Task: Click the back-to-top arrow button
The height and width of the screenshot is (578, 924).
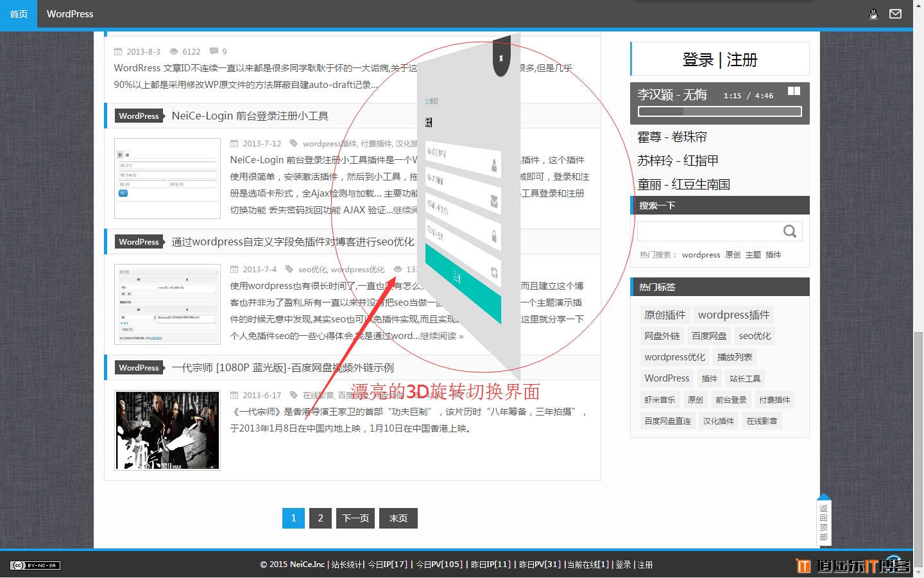Action: point(824,519)
